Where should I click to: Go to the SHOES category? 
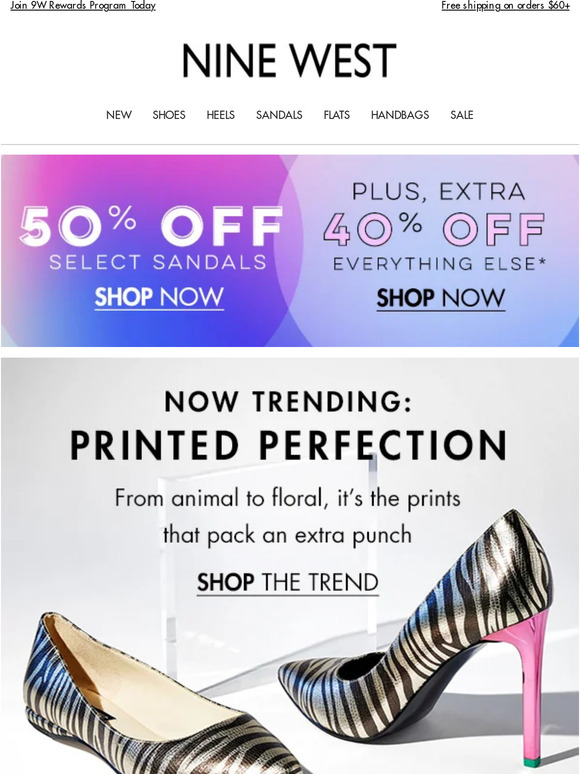click(169, 115)
